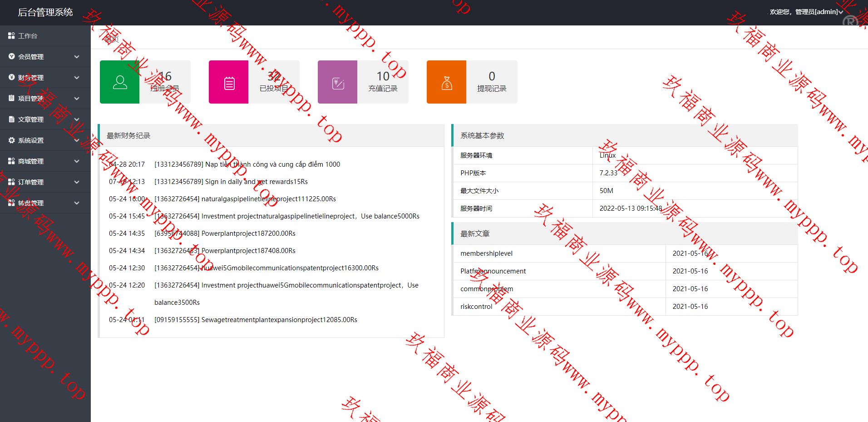The height and width of the screenshot is (422, 868).
Task: Click the green registered members user icon
Action: tap(119, 82)
